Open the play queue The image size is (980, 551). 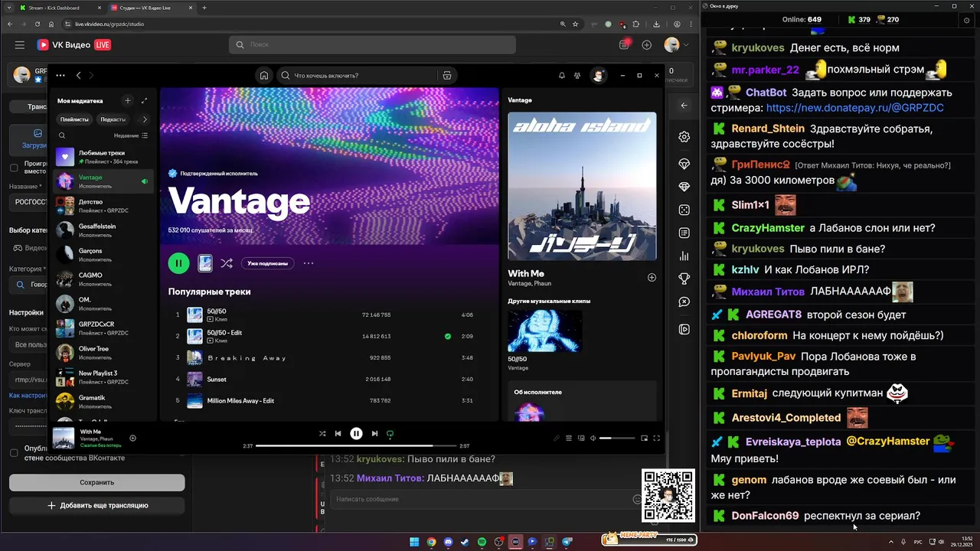(x=569, y=439)
